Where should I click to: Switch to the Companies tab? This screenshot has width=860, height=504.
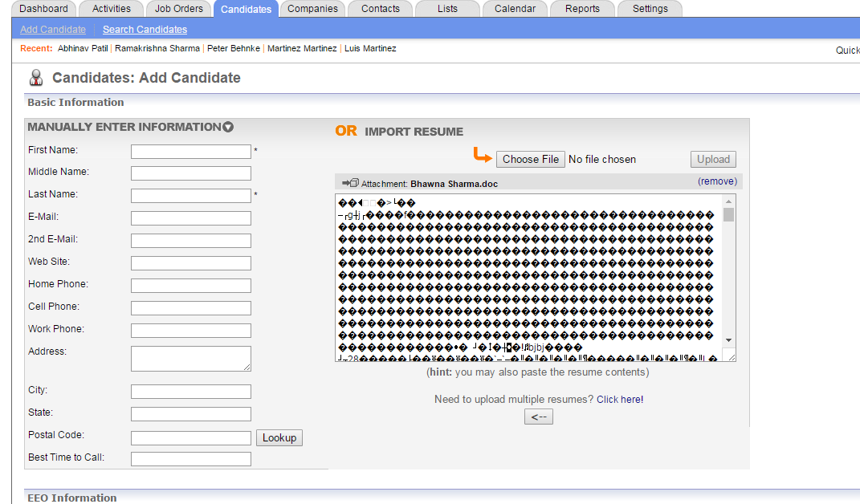pyautogui.click(x=312, y=9)
